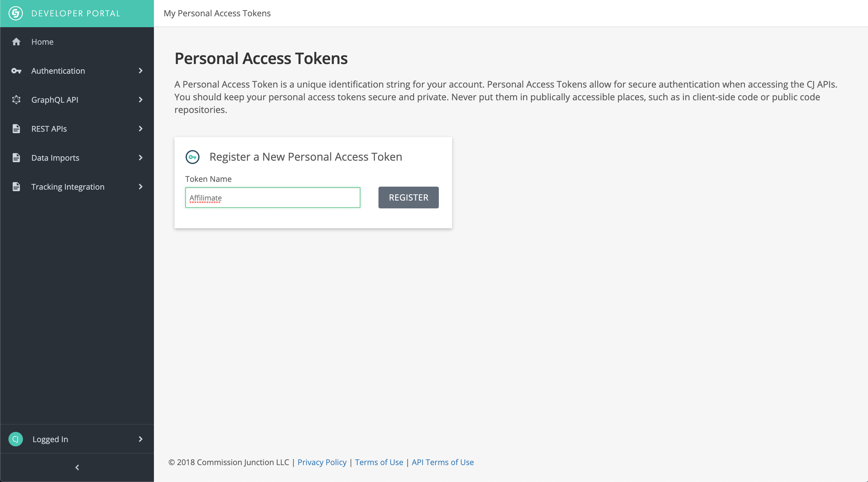Click the Authentication key icon
The image size is (868, 482).
coord(16,71)
